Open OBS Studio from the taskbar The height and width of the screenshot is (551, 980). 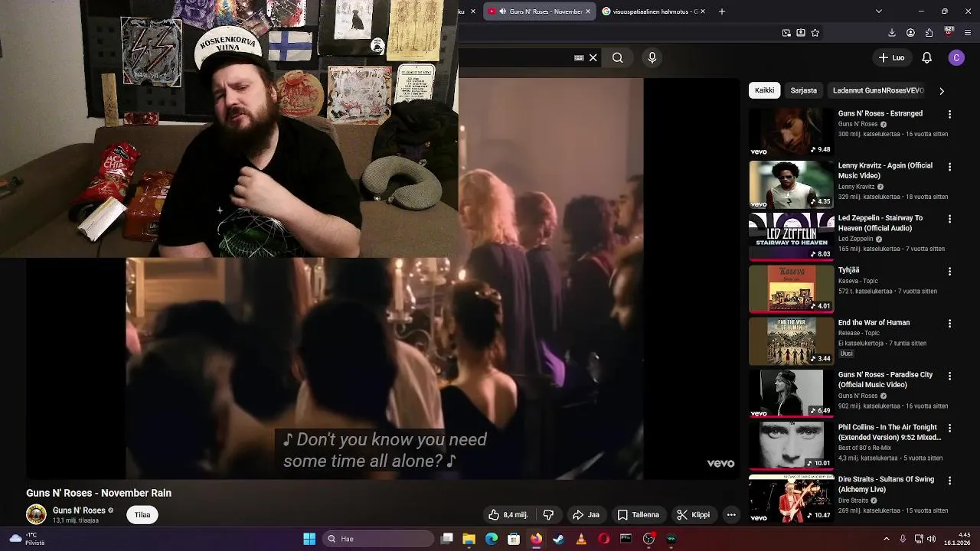point(648,539)
